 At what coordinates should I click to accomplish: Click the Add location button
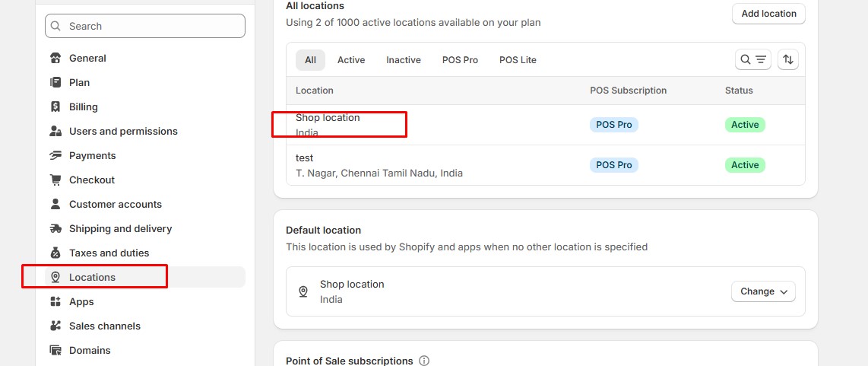[768, 14]
